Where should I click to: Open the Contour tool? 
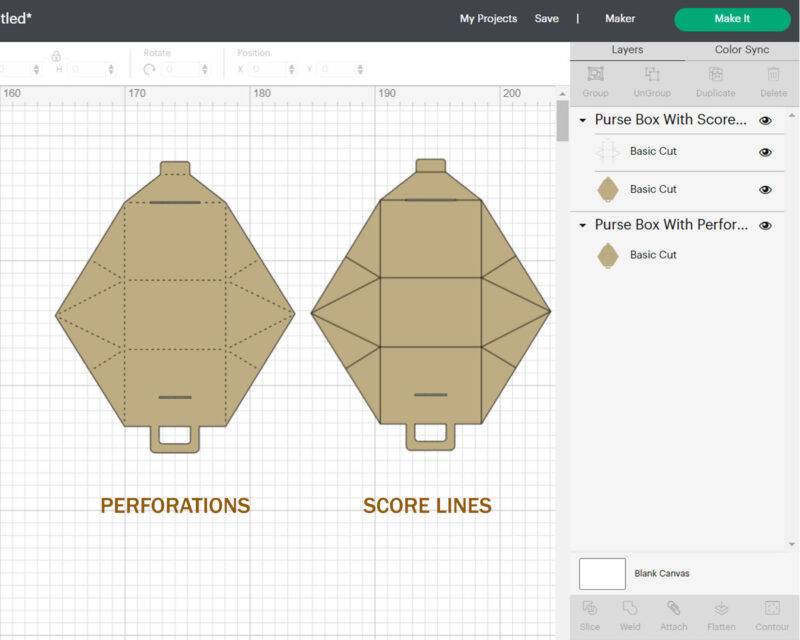coord(771,614)
